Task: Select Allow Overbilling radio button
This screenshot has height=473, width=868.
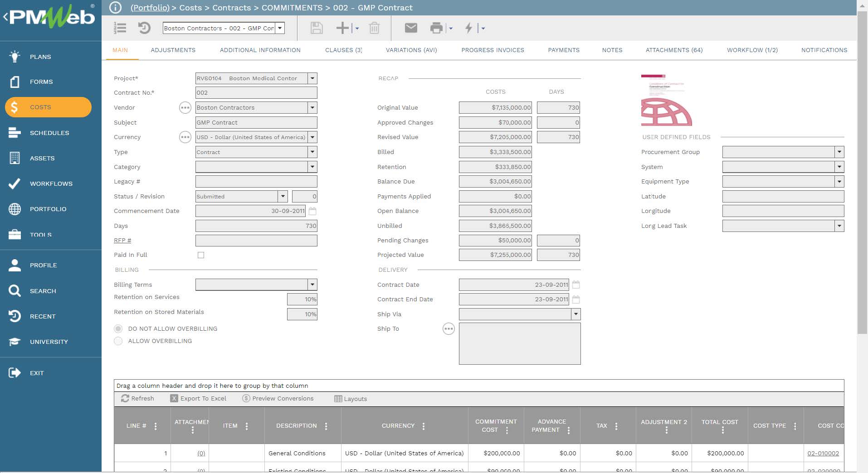Action: pos(118,341)
